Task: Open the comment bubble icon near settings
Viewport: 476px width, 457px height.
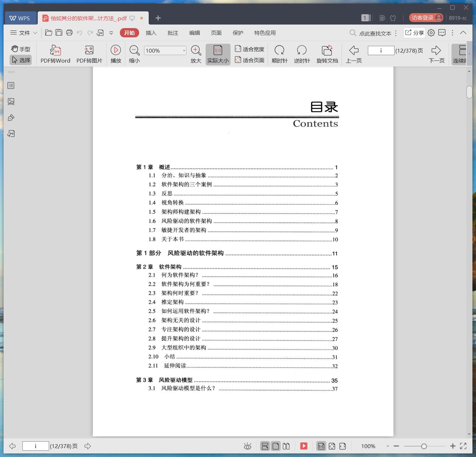Action: (442, 33)
